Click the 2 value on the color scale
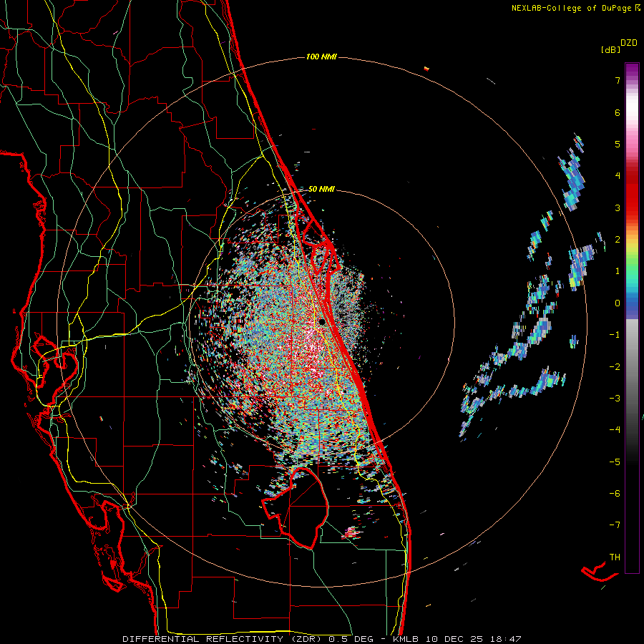644x644 pixels. [618, 240]
